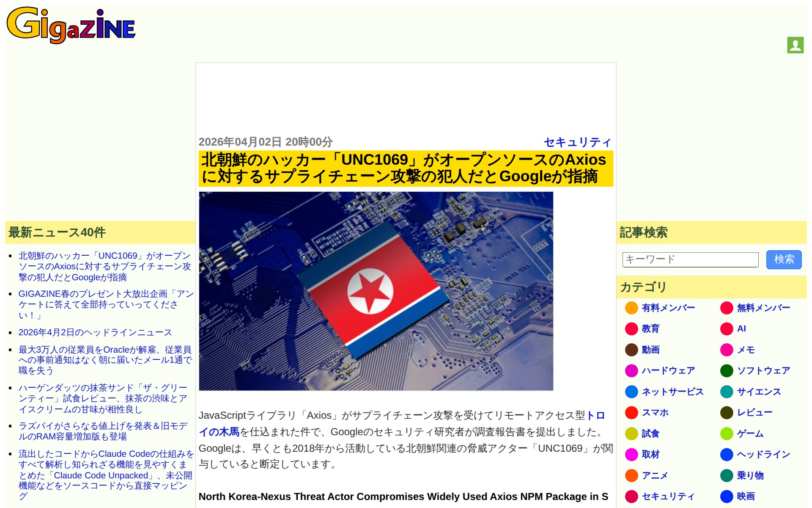Go to the ネットサービス category

[x=672, y=392]
